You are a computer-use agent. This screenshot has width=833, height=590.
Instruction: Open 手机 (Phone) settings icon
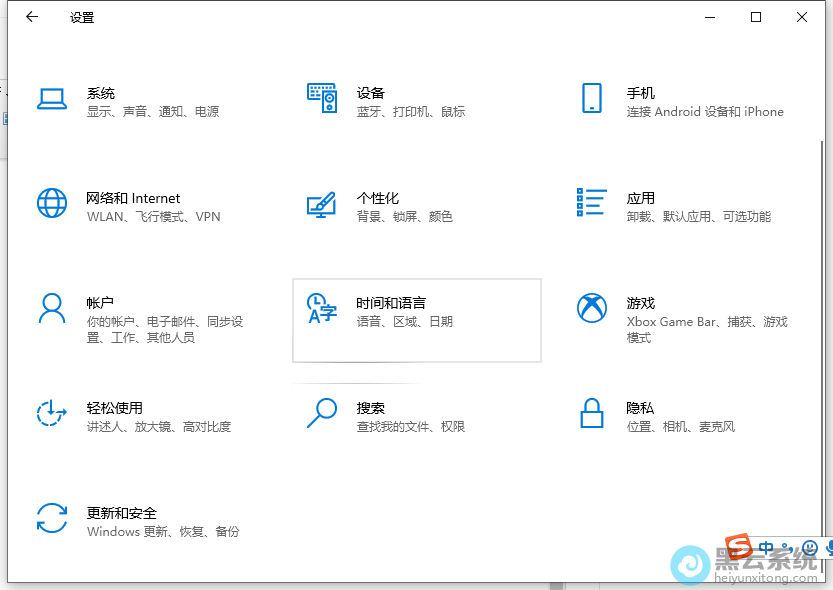point(592,100)
